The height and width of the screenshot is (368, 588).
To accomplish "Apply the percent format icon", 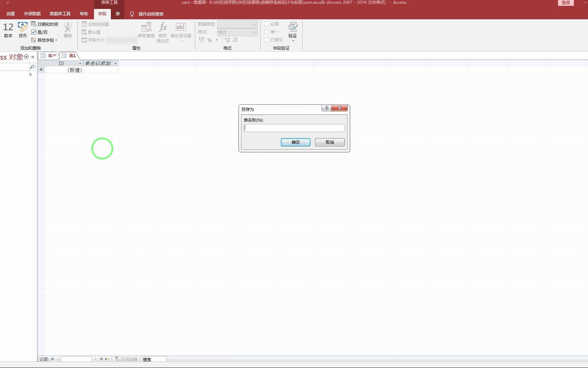I will click(209, 40).
